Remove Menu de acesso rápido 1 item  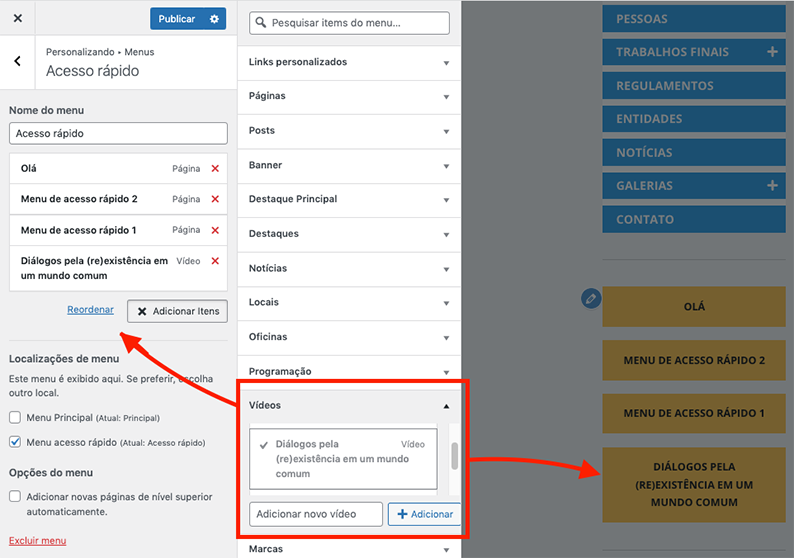point(215,230)
